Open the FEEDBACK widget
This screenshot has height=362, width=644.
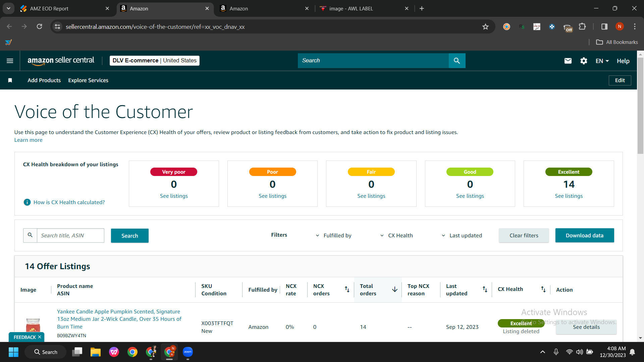tap(24, 337)
